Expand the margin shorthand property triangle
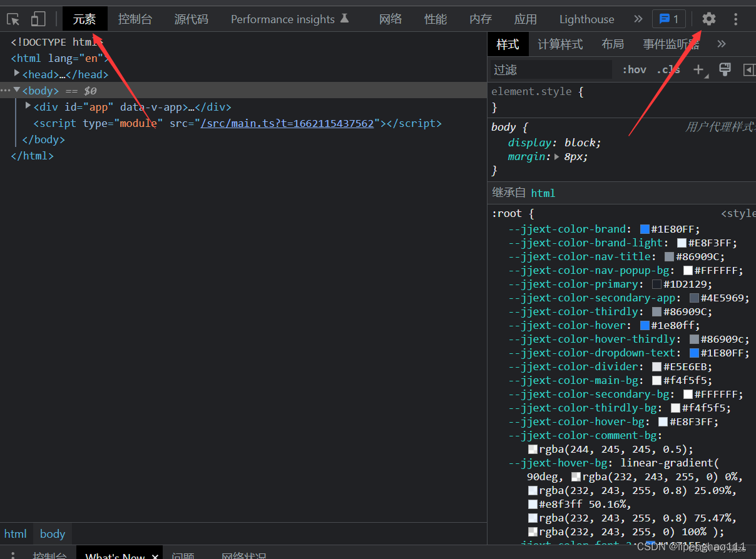 coord(557,157)
